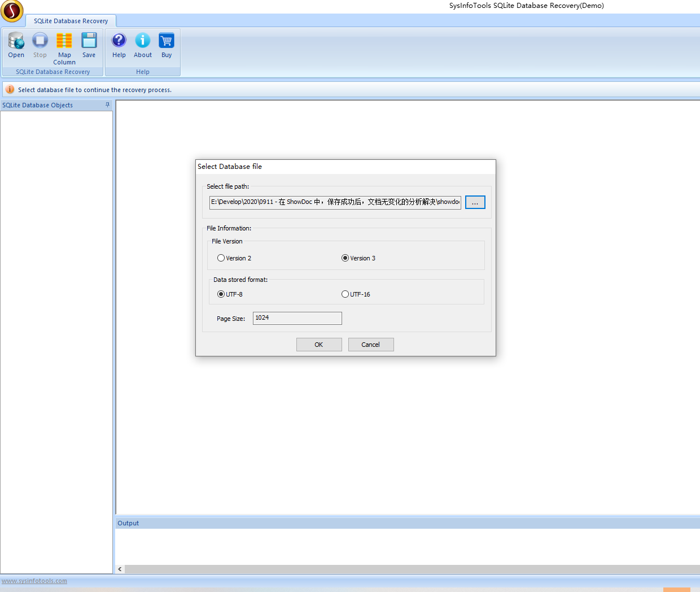Click the Help group label in ribbon
Screen dimensions: 700x592
(x=143, y=72)
